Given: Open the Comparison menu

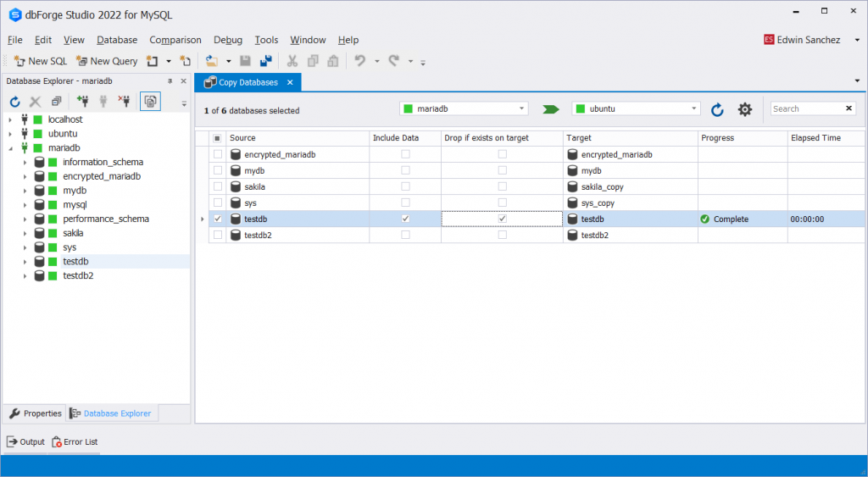Looking at the screenshot, I should [x=175, y=40].
